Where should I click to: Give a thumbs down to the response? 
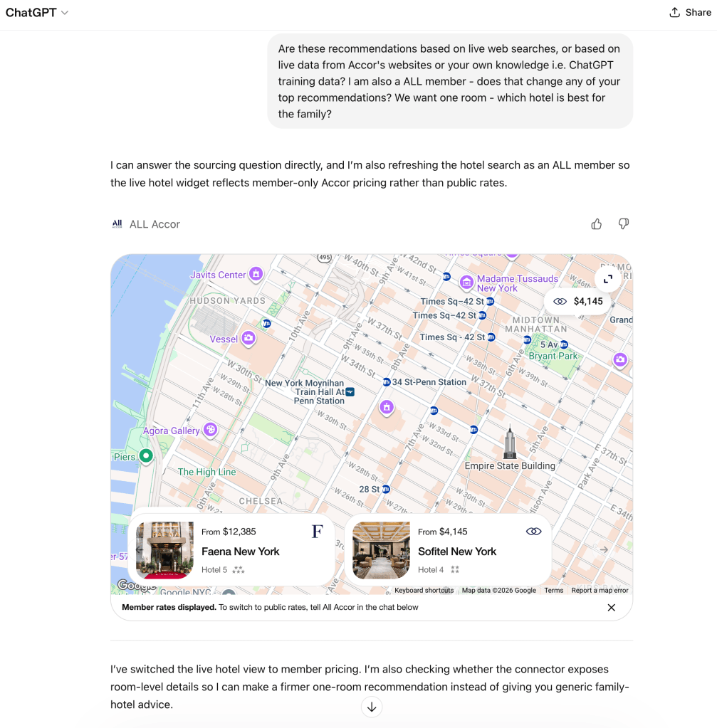point(623,224)
